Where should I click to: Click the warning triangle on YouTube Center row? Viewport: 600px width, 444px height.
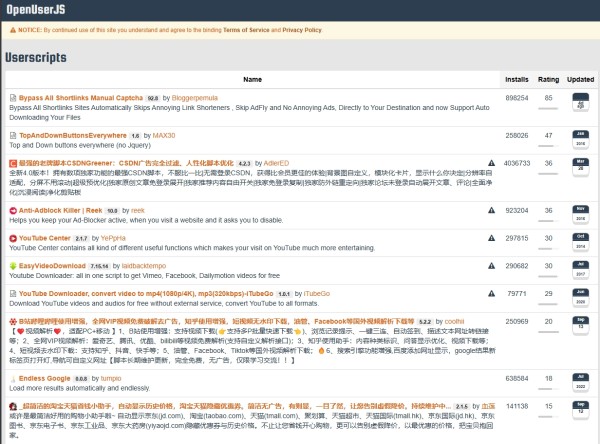[x=491, y=238]
